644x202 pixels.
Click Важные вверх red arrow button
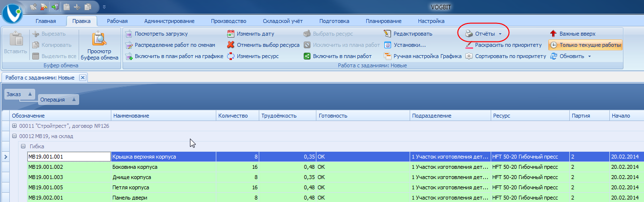[573, 34]
